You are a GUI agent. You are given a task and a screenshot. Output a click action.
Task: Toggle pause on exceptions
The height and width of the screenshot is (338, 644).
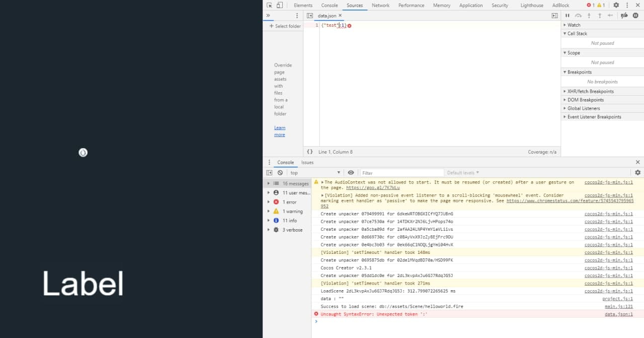(x=635, y=16)
